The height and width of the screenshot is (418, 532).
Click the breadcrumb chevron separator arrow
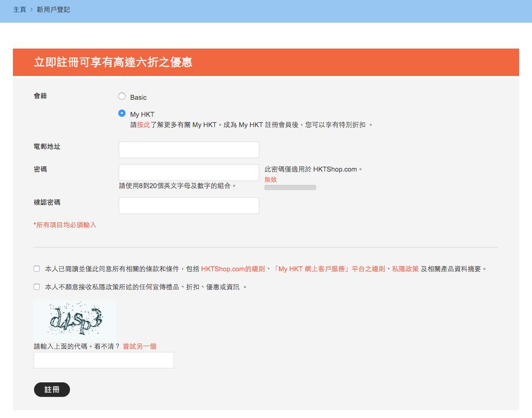pos(32,10)
